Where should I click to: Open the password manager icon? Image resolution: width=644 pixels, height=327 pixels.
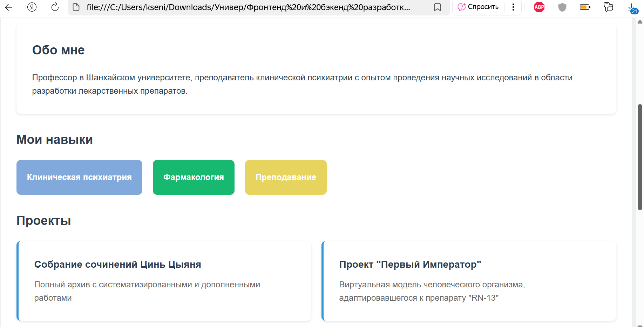[x=609, y=7]
